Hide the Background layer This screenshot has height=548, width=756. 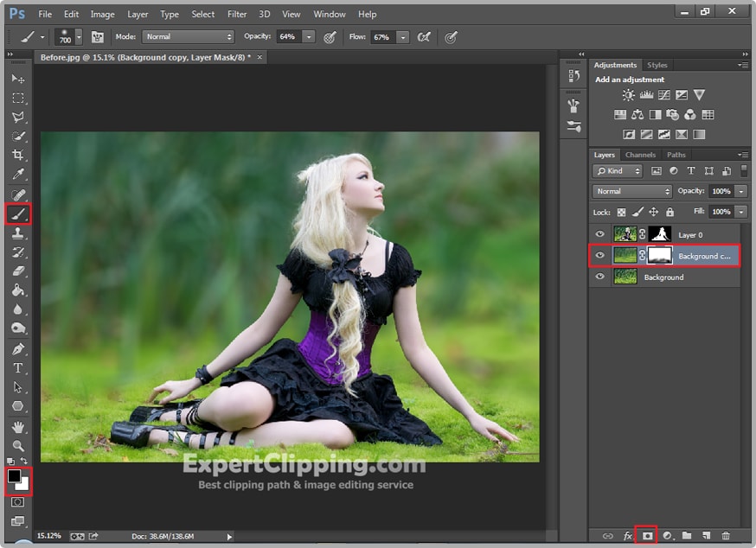(599, 277)
